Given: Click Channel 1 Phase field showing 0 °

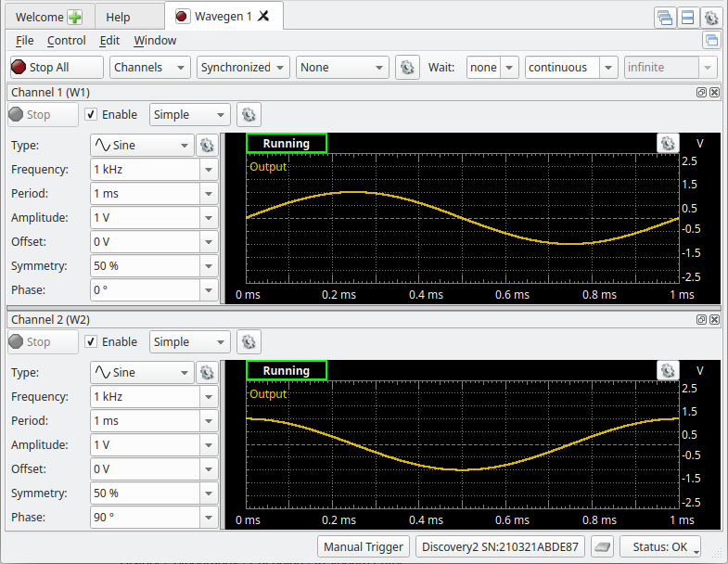Looking at the screenshot, I should click(146, 290).
